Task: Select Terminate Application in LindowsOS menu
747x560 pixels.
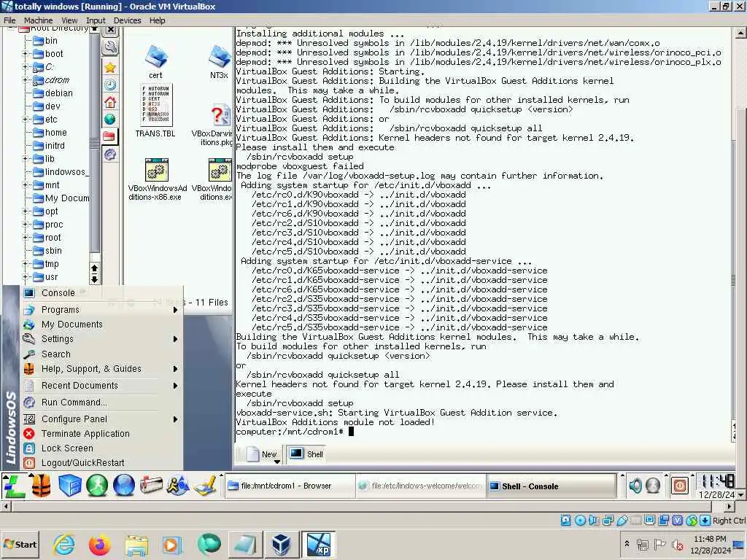Action: coord(101,434)
